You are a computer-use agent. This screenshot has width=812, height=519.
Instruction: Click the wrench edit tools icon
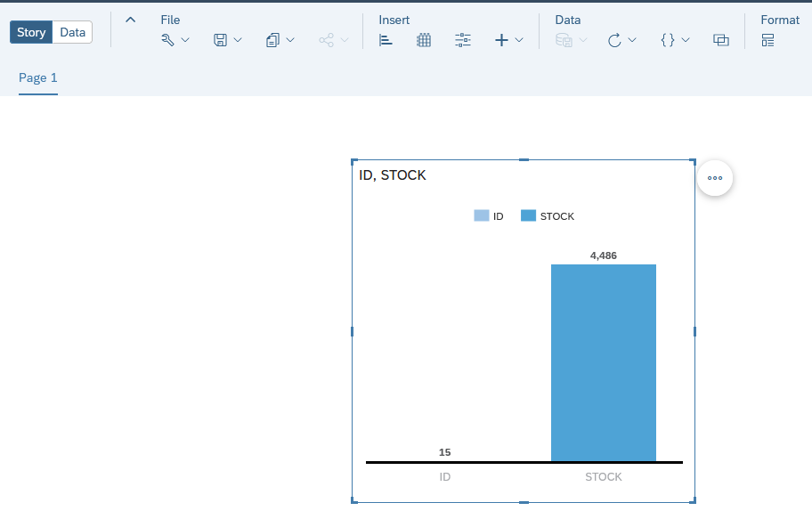[x=167, y=40]
